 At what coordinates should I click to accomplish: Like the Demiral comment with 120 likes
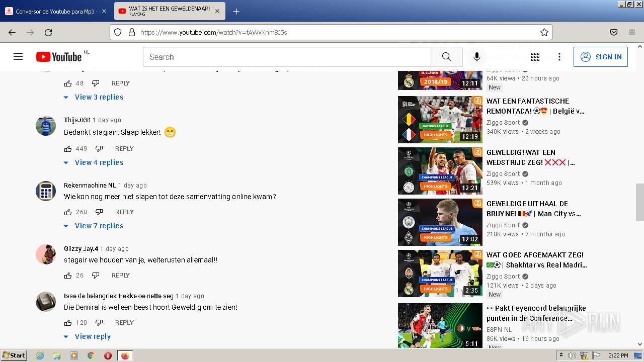tap(68, 323)
